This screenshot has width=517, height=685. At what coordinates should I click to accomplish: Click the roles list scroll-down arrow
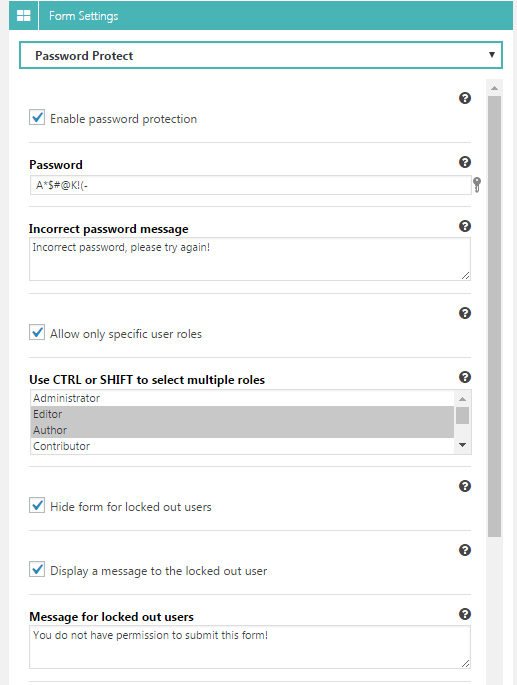462,445
